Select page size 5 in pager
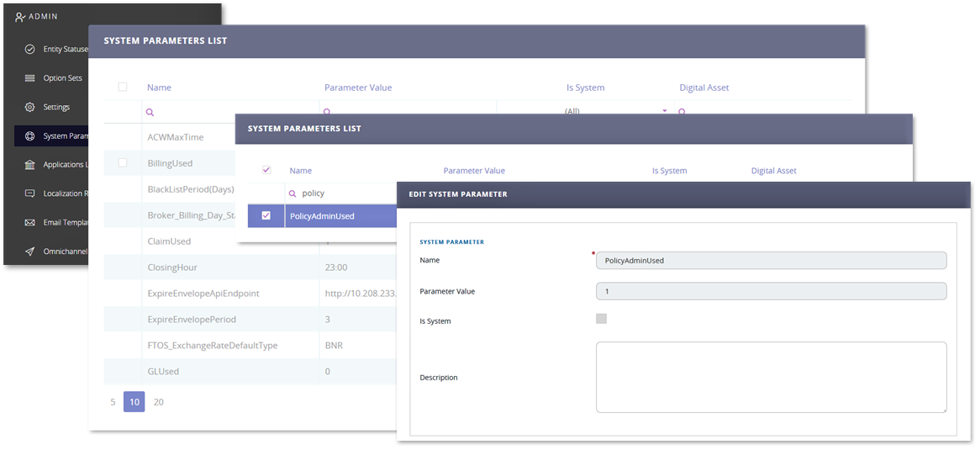Screen dimensions: 980x450 pyautogui.click(x=113, y=402)
